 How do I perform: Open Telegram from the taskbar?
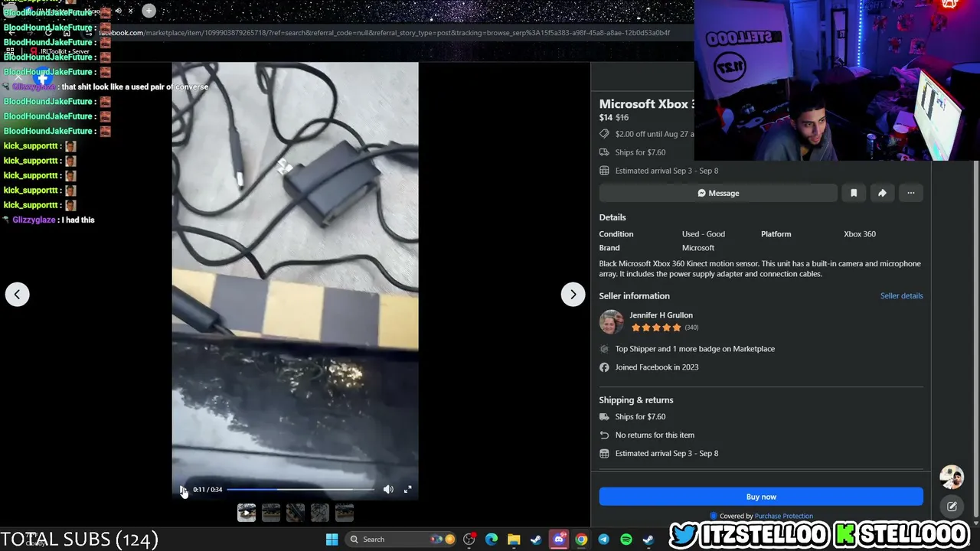pyautogui.click(x=603, y=540)
